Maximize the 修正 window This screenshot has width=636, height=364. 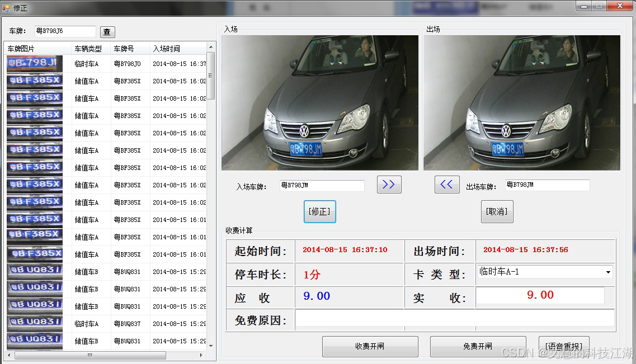(x=599, y=6)
